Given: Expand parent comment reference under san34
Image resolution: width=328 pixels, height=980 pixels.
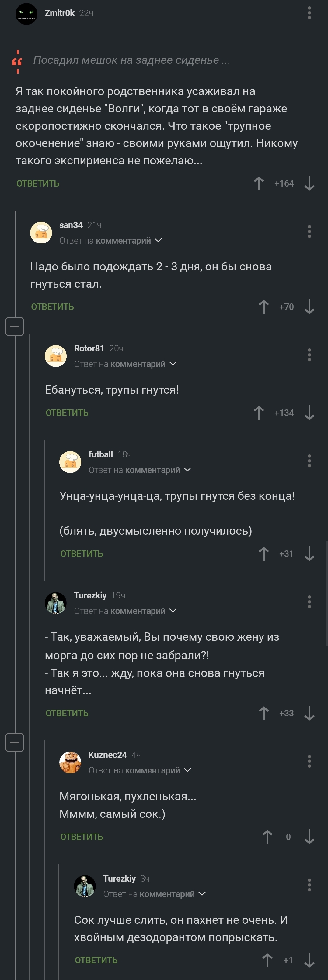Looking at the screenshot, I should (159, 240).
